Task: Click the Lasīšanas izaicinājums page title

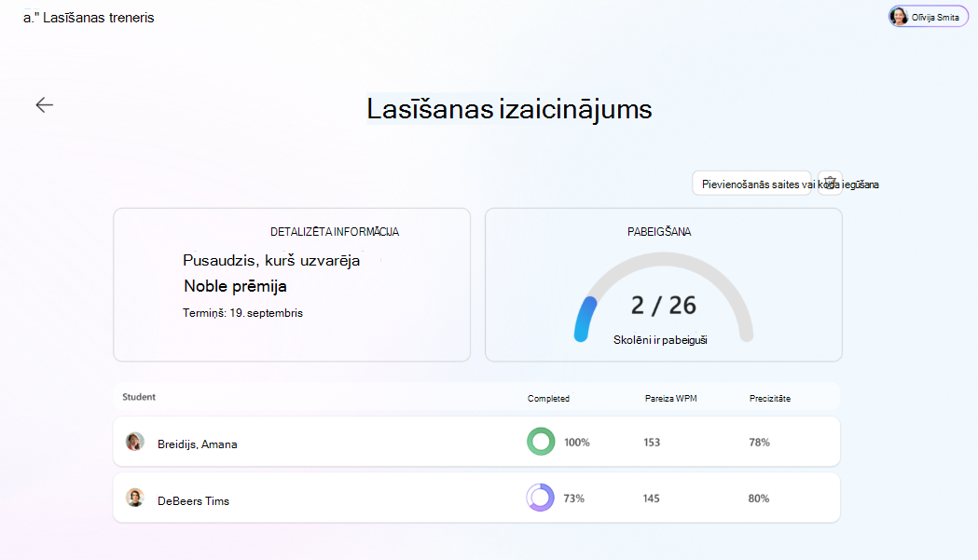Action: click(509, 109)
